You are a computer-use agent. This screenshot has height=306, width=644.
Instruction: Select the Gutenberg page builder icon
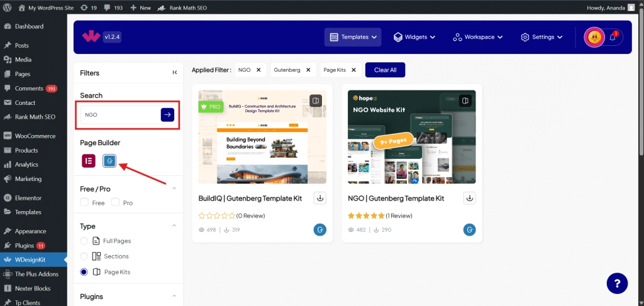(x=109, y=161)
